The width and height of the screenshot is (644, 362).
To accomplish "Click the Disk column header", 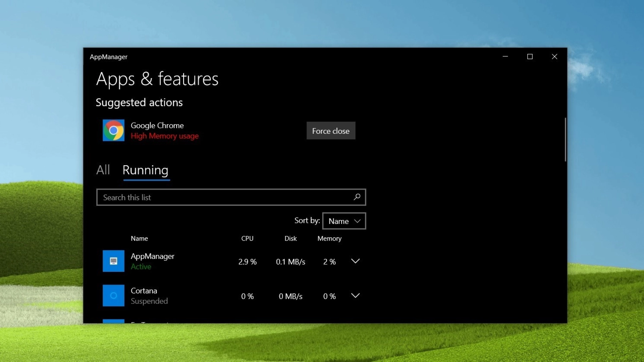I will (x=290, y=238).
